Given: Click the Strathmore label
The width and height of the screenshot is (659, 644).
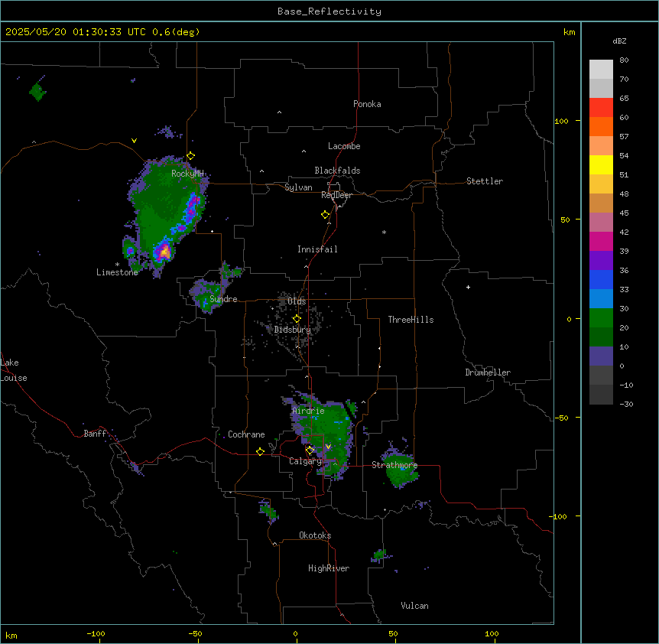Looking at the screenshot, I should tap(394, 465).
